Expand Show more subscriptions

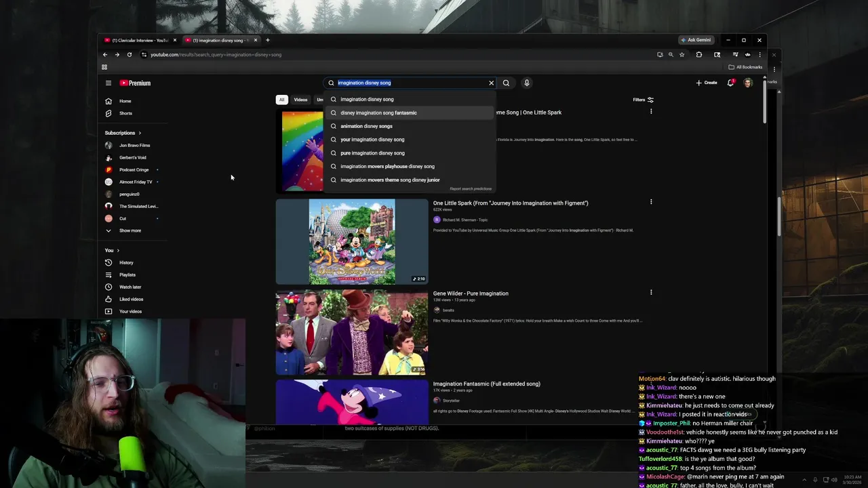click(130, 230)
